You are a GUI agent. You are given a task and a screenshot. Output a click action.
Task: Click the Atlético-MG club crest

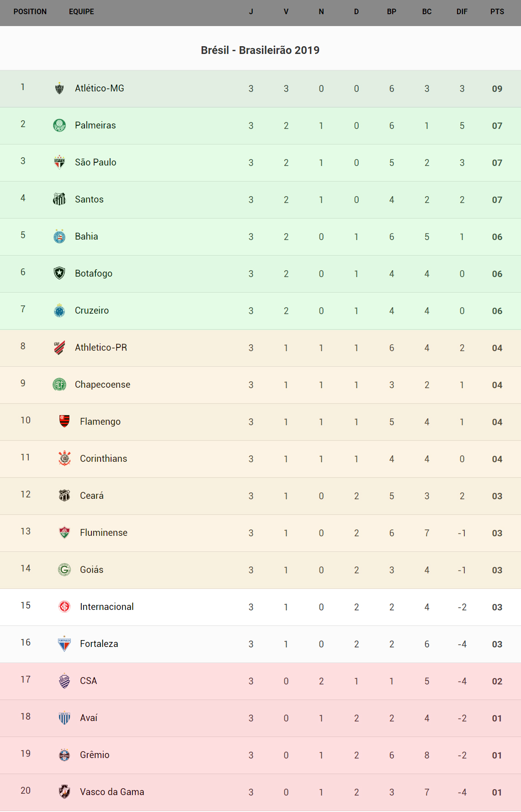[59, 88]
